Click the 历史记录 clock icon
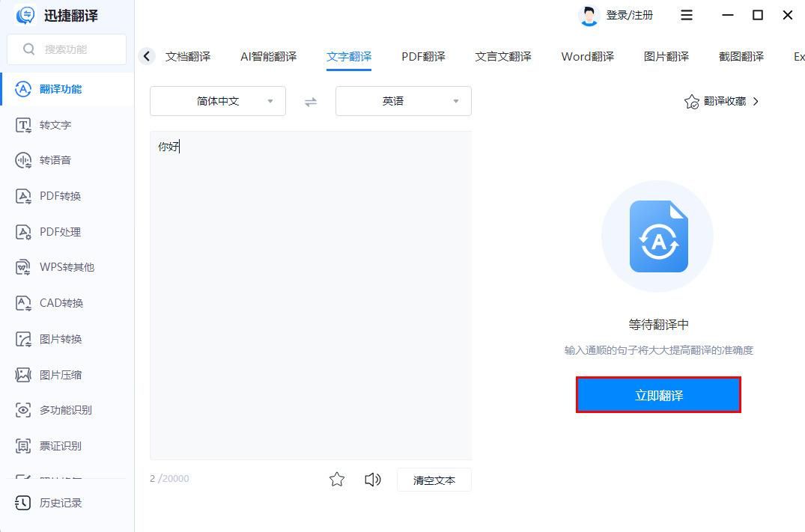Viewport: 805px width, 532px height. click(23, 503)
